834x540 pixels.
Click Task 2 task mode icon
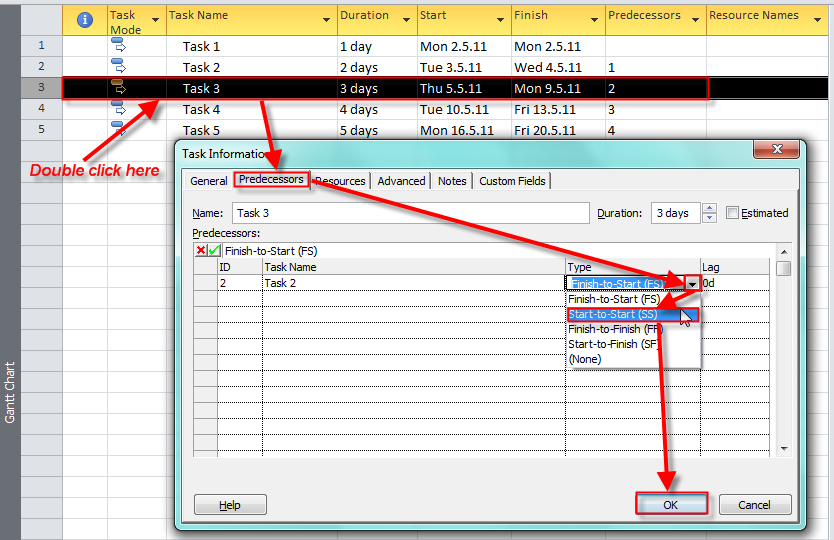[118, 67]
